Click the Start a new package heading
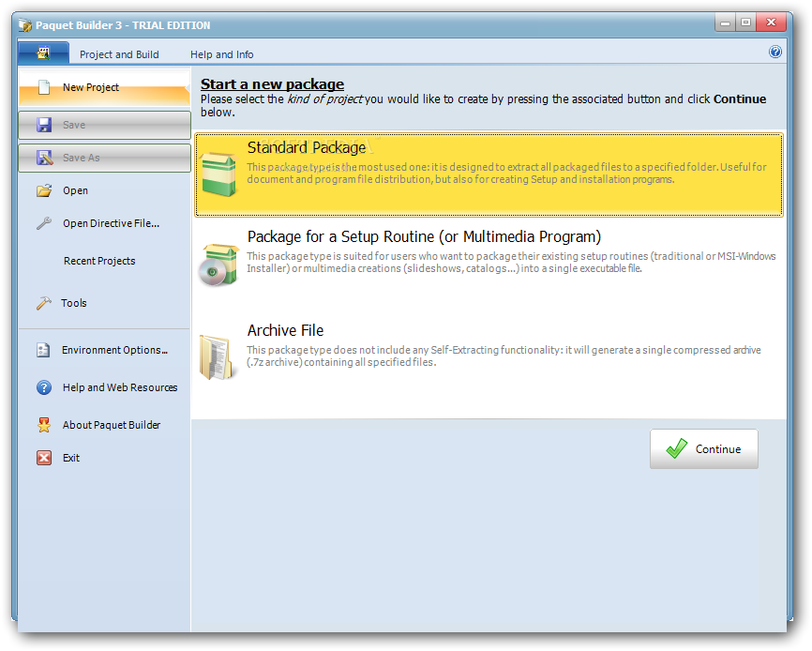 [273, 83]
